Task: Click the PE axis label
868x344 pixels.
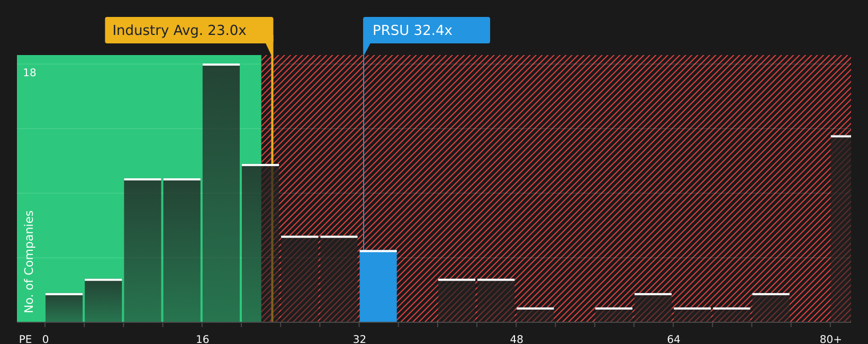Action: 25,339
